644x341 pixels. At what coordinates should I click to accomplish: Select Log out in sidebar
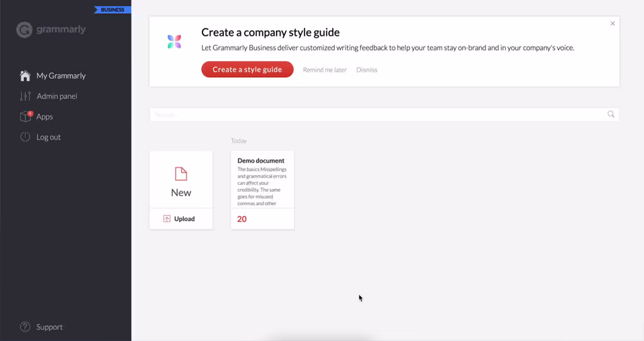[48, 137]
